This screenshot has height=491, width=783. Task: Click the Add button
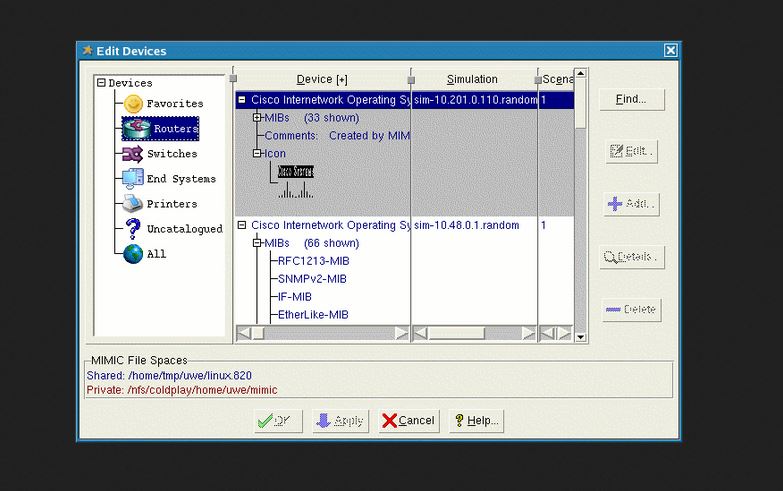(x=632, y=204)
